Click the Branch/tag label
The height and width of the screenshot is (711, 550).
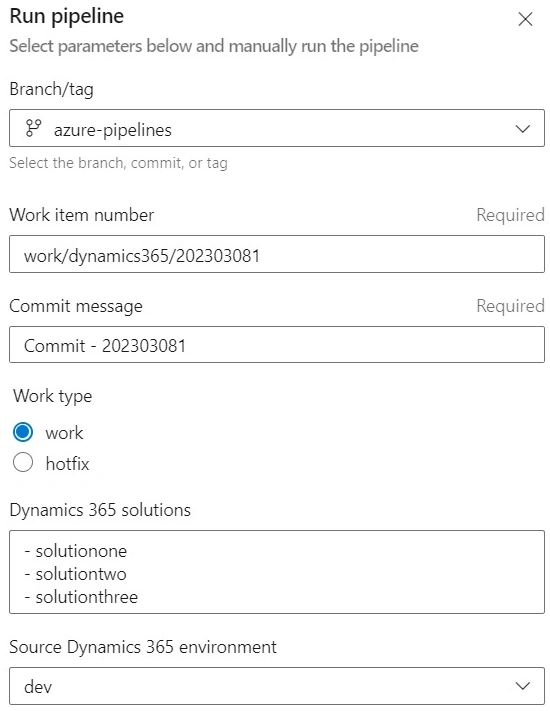tap(51, 89)
